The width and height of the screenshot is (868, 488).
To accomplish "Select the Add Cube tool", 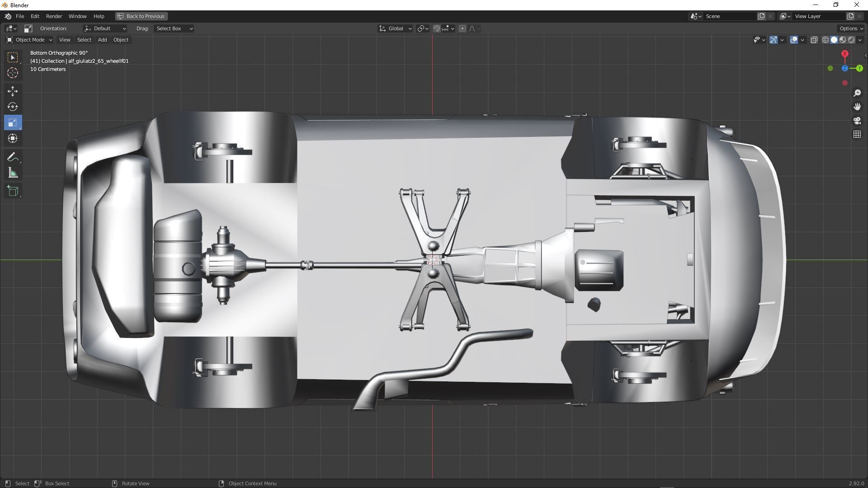I will point(12,191).
